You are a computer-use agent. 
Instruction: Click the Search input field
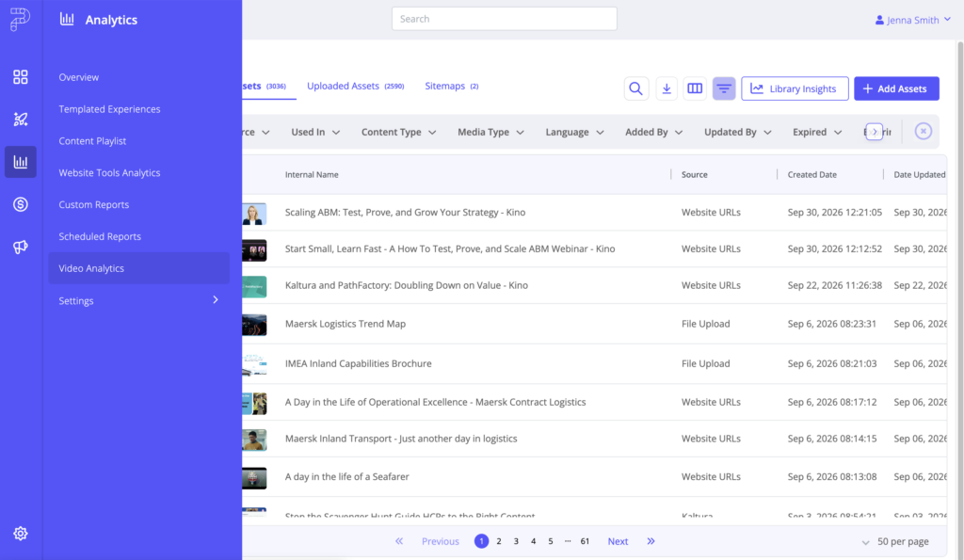[505, 19]
